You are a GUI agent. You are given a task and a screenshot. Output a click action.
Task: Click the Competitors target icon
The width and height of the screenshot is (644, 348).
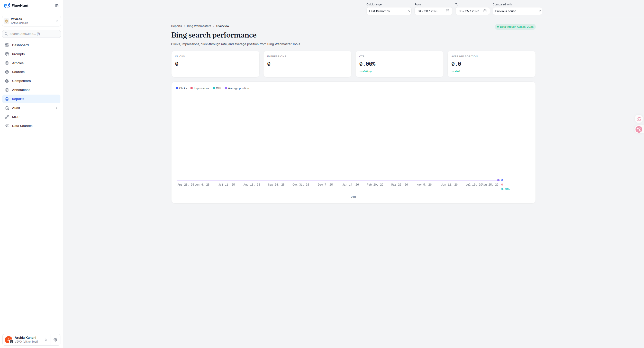click(x=7, y=81)
